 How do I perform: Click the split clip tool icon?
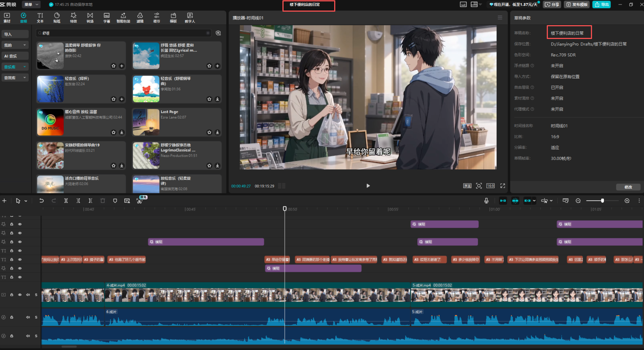[x=66, y=201]
